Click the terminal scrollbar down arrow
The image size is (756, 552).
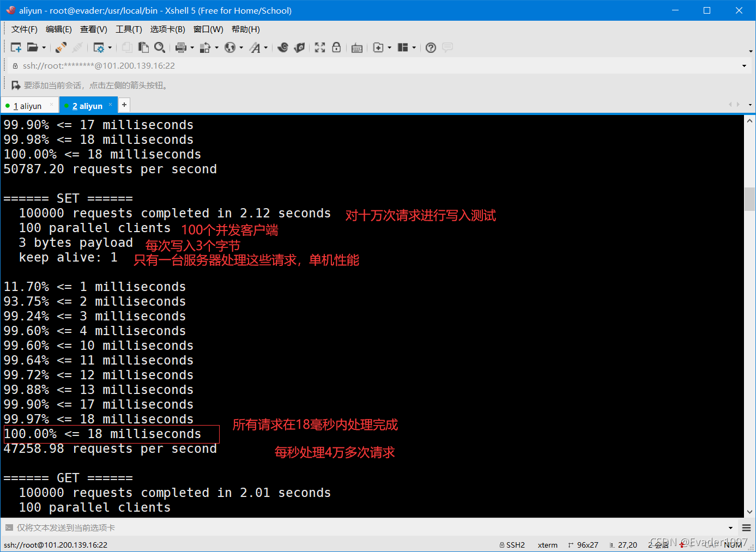pos(750,512)
